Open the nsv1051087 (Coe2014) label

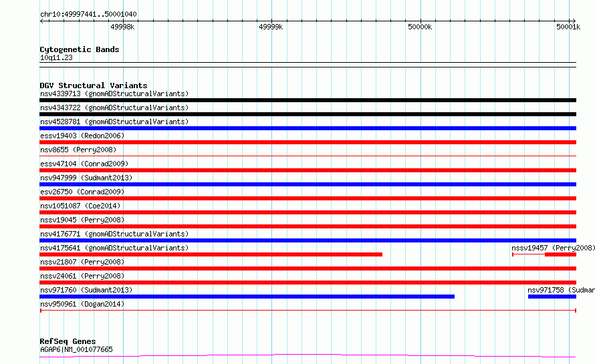click(x=80, y=206)
